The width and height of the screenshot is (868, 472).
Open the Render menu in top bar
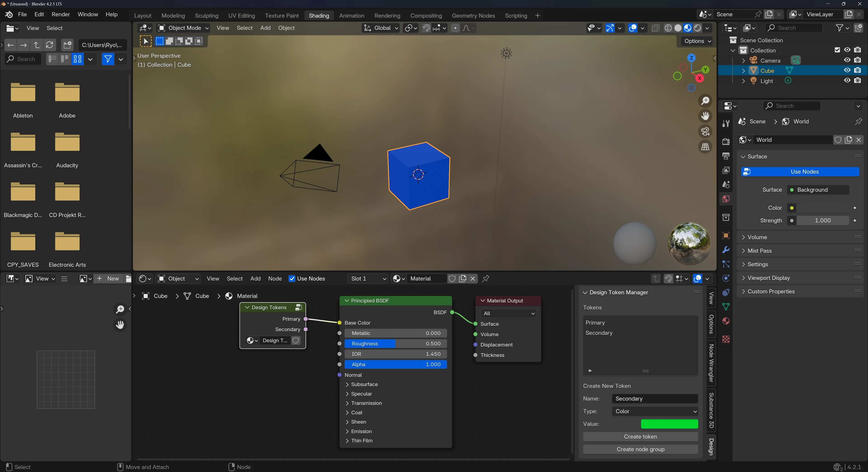click(x=61, y=14)
